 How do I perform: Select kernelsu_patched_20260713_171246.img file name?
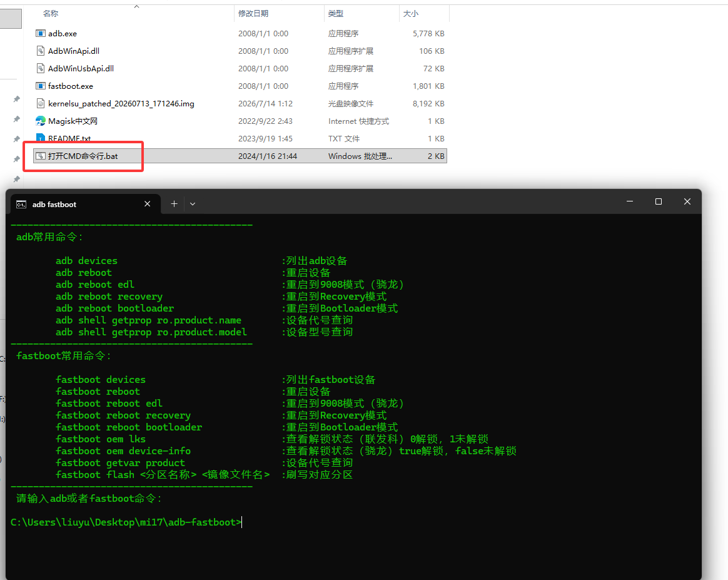coord(121,104)
